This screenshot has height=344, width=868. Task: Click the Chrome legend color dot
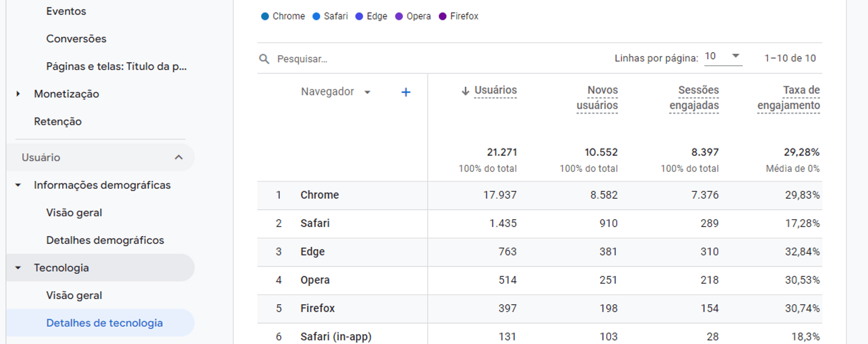pos(265,17)
